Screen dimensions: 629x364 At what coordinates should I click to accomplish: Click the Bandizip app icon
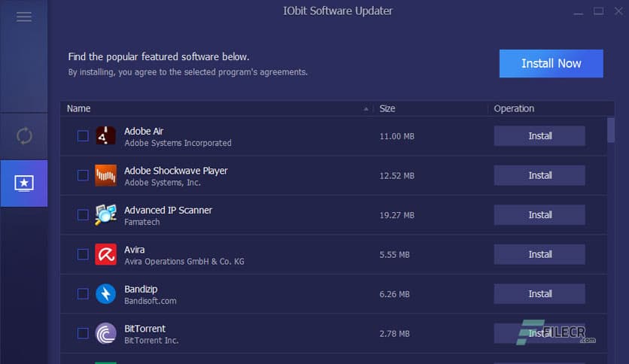click(106, 294)
